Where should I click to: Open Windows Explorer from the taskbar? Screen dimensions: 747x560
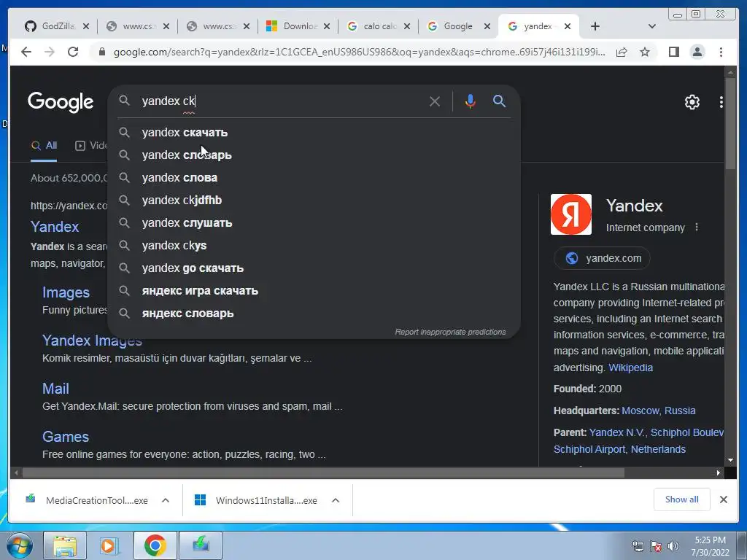tap(65, 545)
